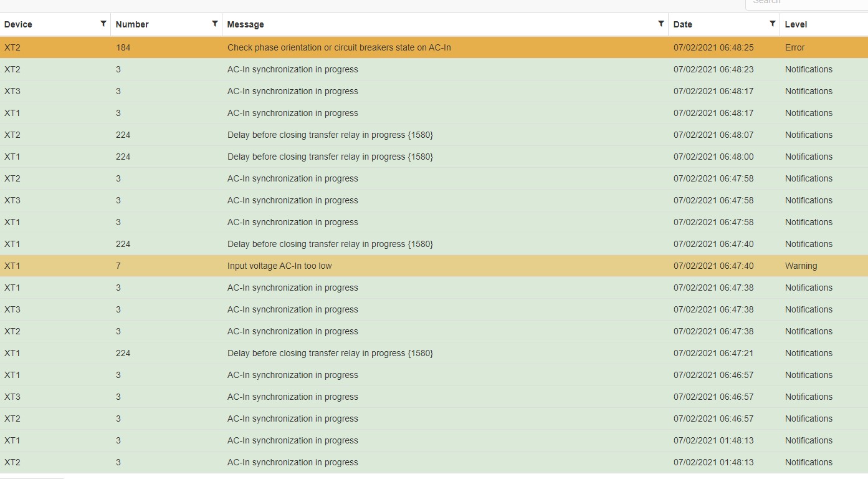
Task: Sort by the Device column header
Action: click(18, 24)
